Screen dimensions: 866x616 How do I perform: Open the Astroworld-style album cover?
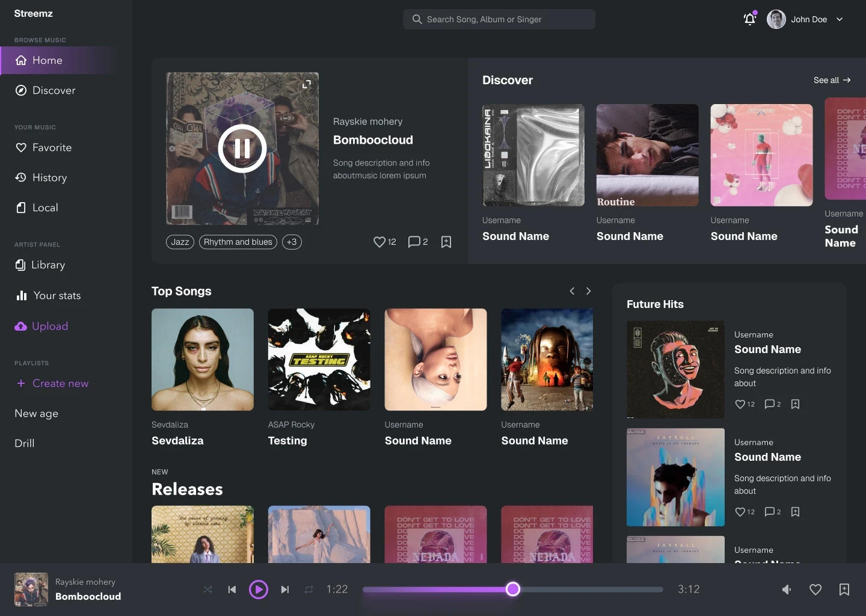(547, 360)
